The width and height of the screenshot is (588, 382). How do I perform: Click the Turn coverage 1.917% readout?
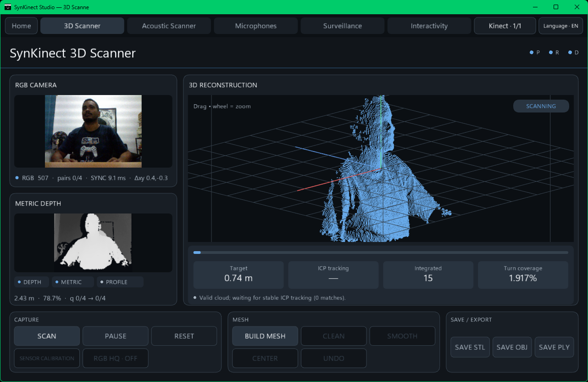[523, 275]
